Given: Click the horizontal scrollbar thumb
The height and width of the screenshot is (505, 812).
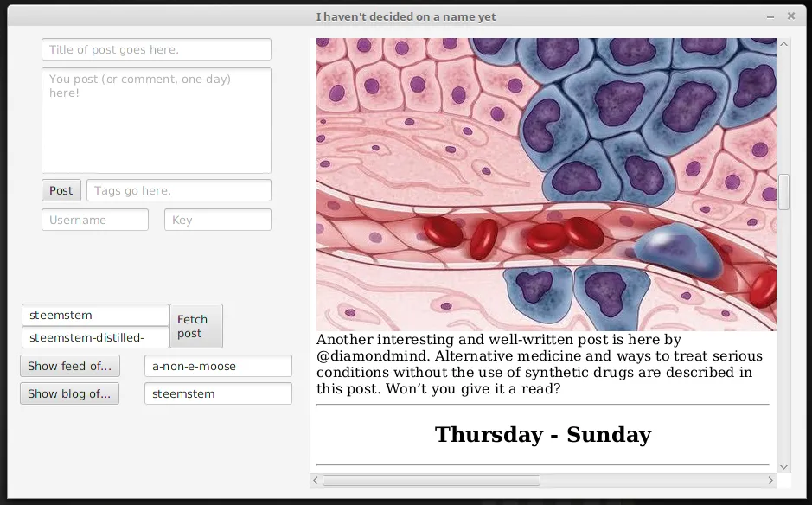Looking at the screenshot, I should point(432,481).
